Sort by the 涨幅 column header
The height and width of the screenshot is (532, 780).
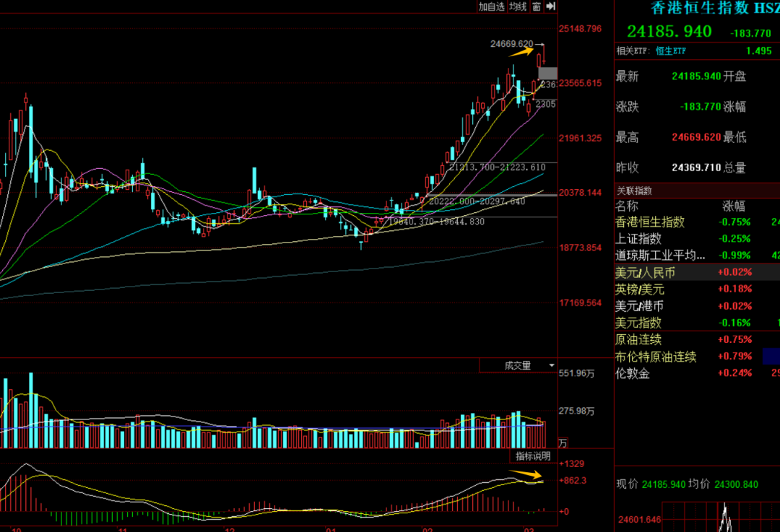[734, 206]
